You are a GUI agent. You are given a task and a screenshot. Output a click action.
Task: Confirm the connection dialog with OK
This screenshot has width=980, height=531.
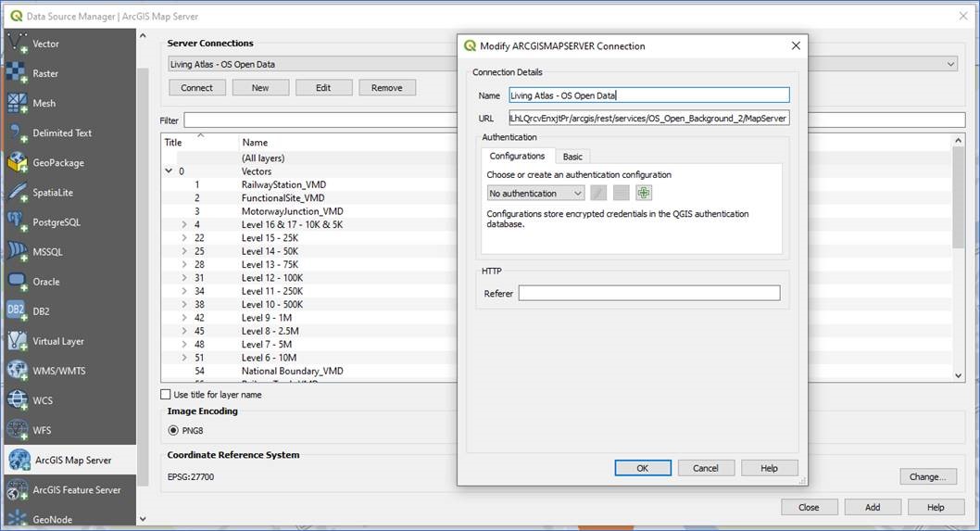coord(643,468)
